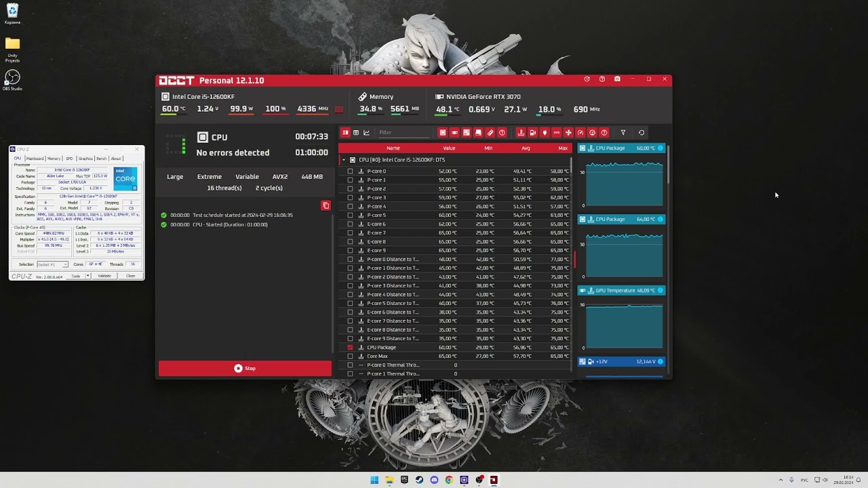This screenshot has height=488, width=868.
Task: Check the E-core 9 checkbox
Action: [x=350, y=251]
